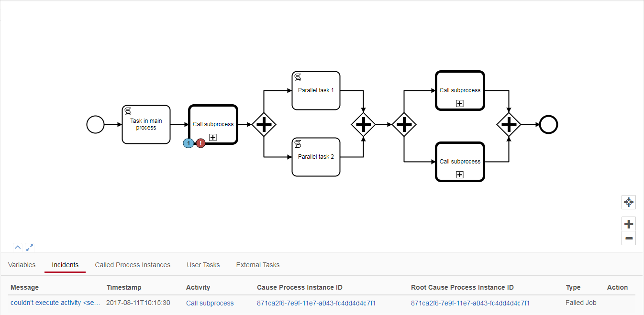Select the 'Task in main process' script task
This screenshot has width=644, height=315.
point(146,124)
